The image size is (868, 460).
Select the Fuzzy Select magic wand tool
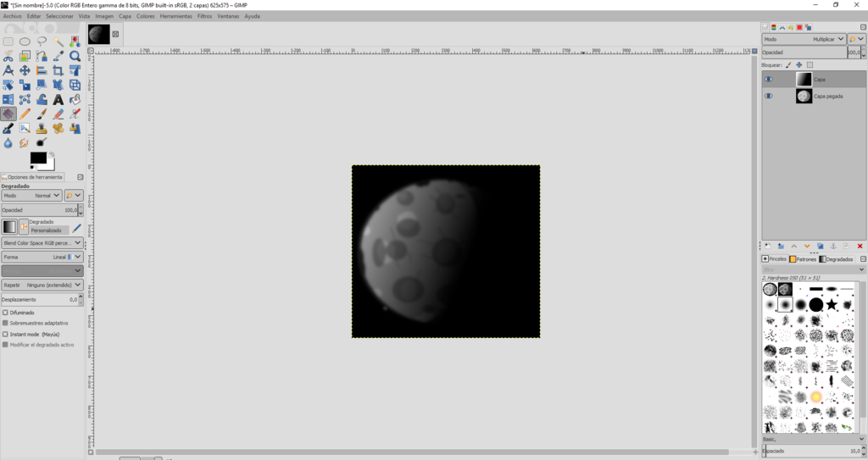[x=58, y=42]
